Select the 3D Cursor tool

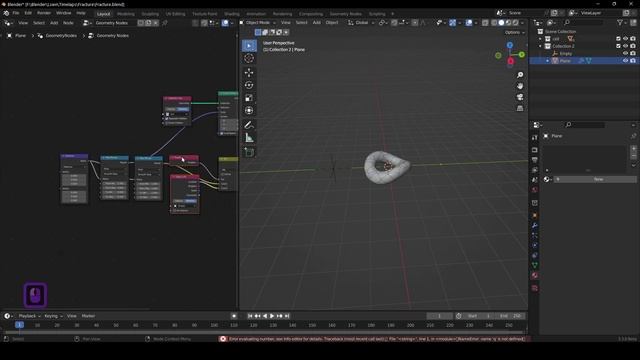(249, 58)
